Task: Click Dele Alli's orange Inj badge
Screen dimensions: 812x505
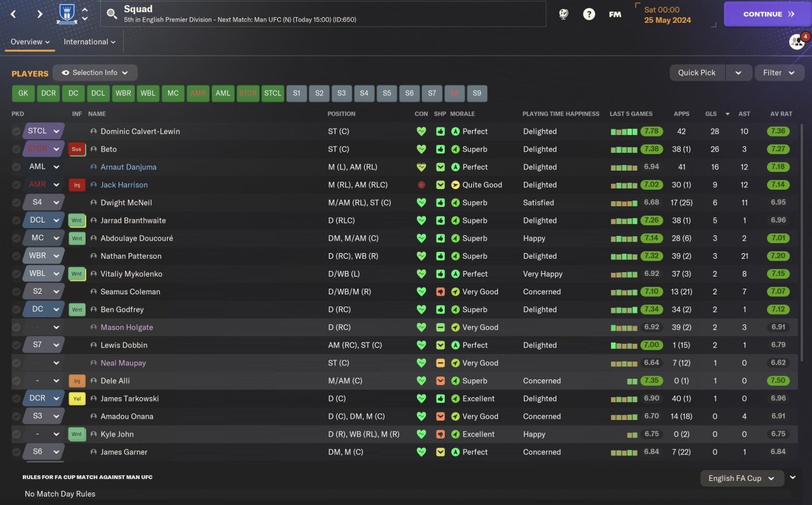Action: coord(77,381)
